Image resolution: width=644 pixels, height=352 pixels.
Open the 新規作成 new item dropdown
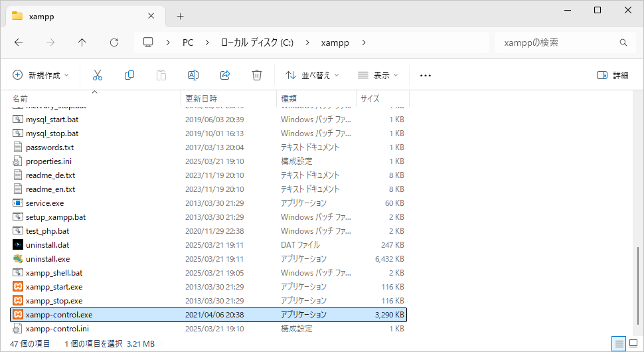pos(40,75)
